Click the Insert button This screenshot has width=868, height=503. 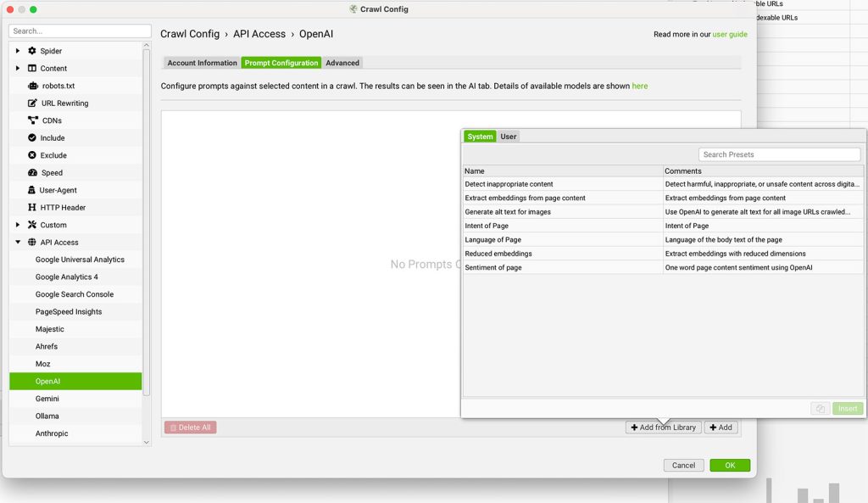[x=848, y=409]
